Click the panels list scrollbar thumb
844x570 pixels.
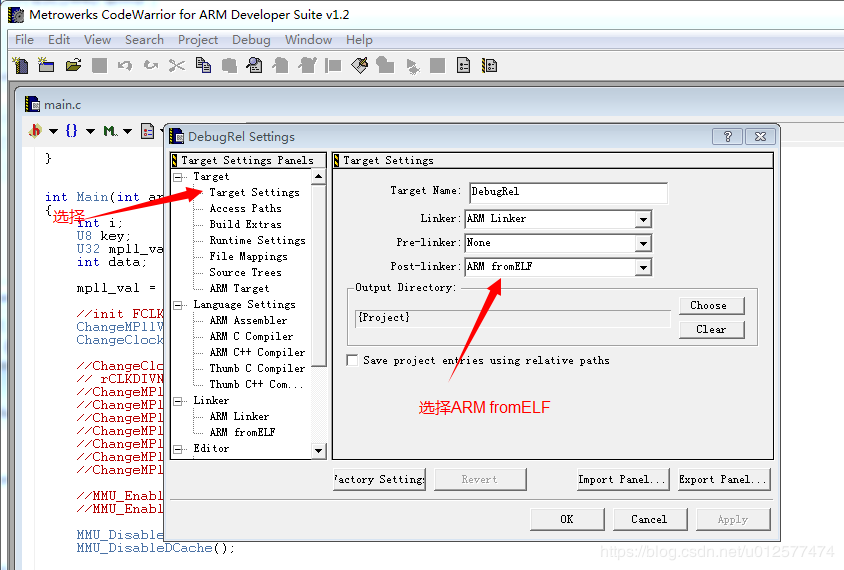319,275
